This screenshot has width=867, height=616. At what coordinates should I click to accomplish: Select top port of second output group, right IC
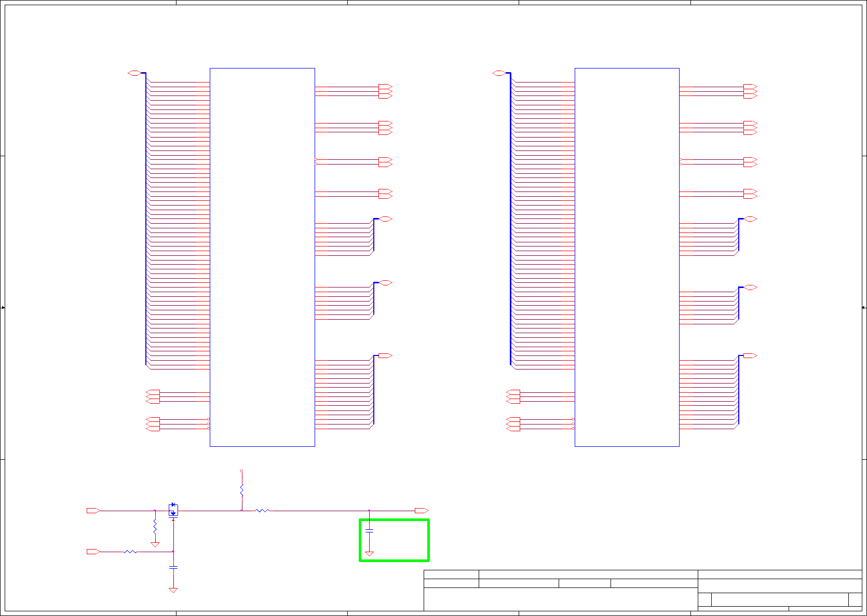coord(751,124)
